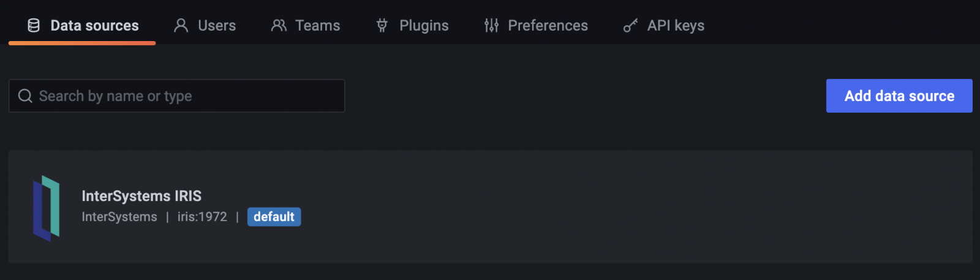Click the InterSystems type label under the title

(119, 217)
